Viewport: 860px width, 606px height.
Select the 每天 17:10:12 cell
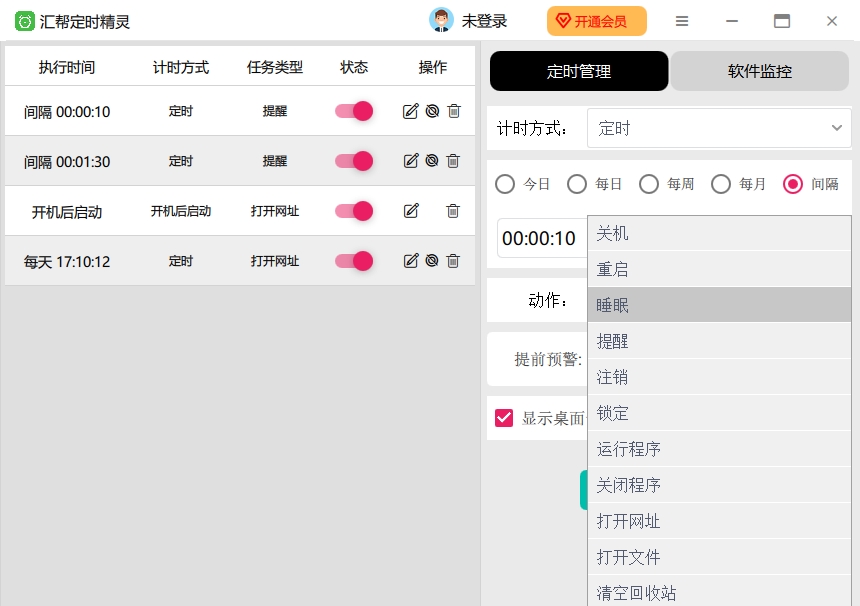[67, 262]
